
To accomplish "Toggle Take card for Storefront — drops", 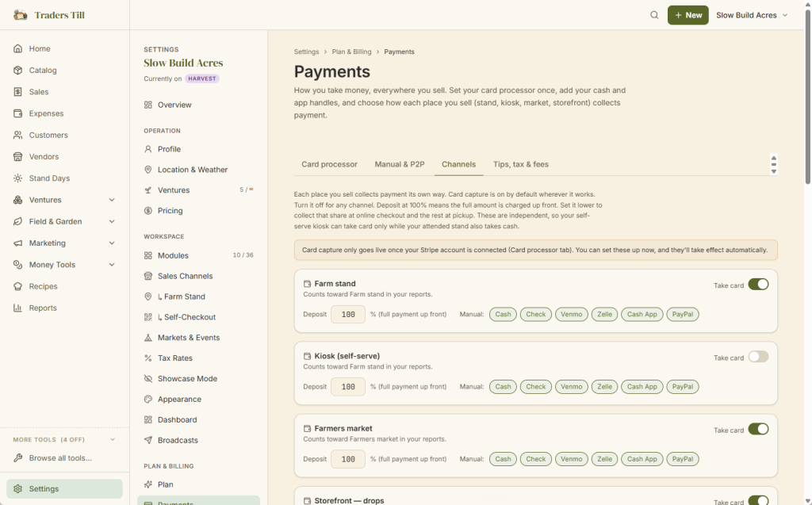I will click(758, 500).
